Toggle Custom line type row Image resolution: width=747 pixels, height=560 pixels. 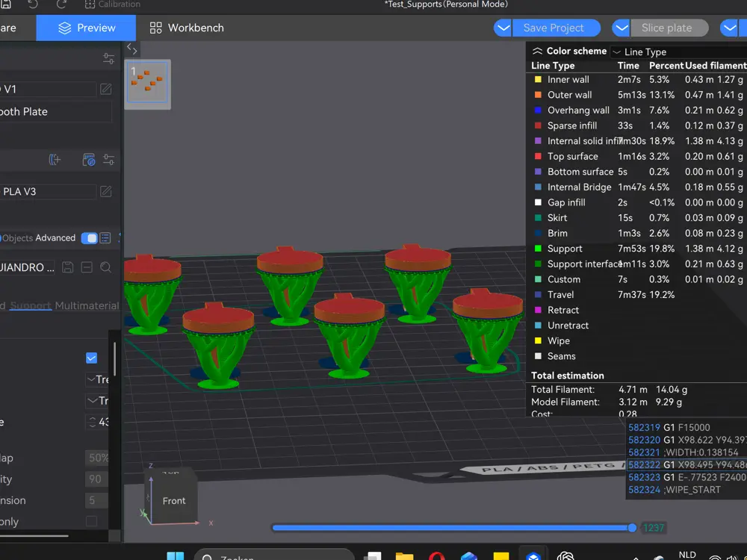(x=636, y=279)
